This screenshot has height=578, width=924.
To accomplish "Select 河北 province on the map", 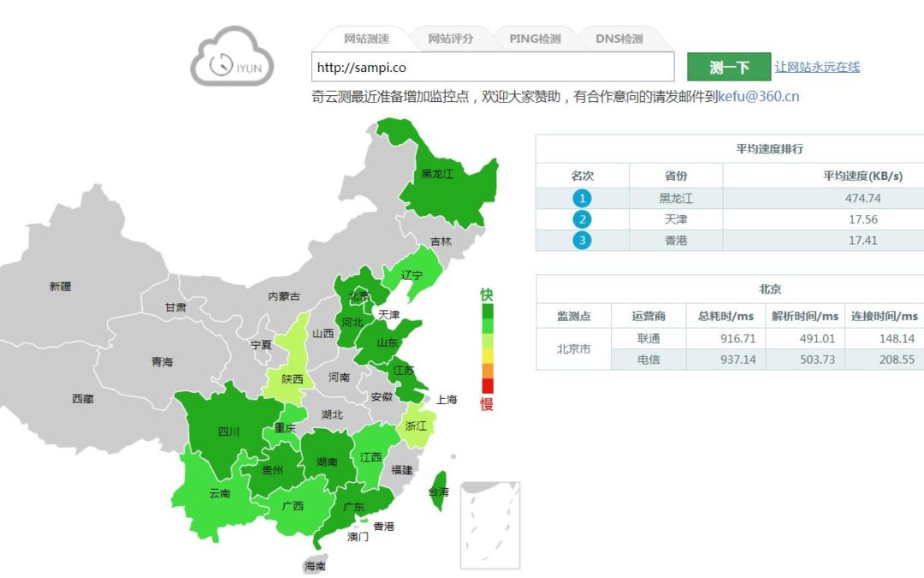I will [352, 322].
